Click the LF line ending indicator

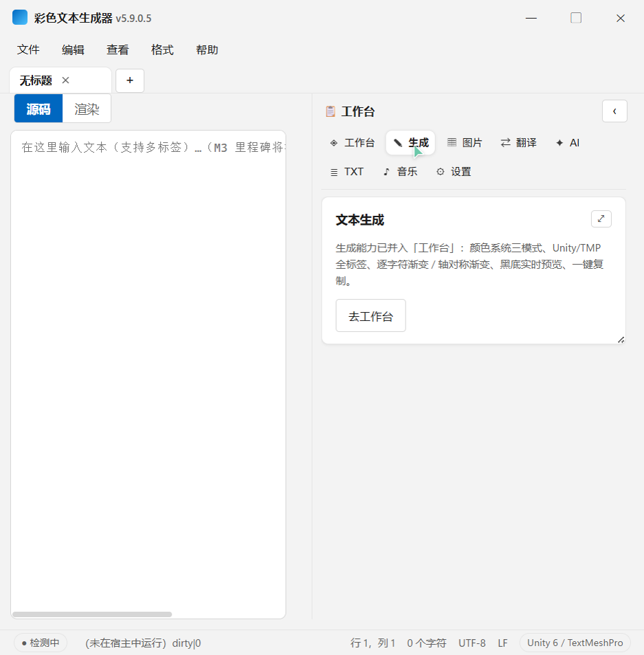tap(502, 643)
